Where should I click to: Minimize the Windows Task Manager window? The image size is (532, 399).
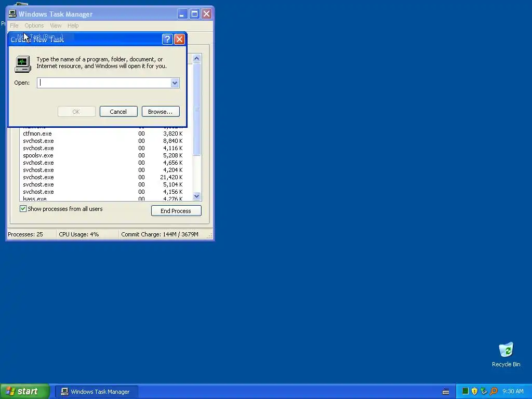182,14
